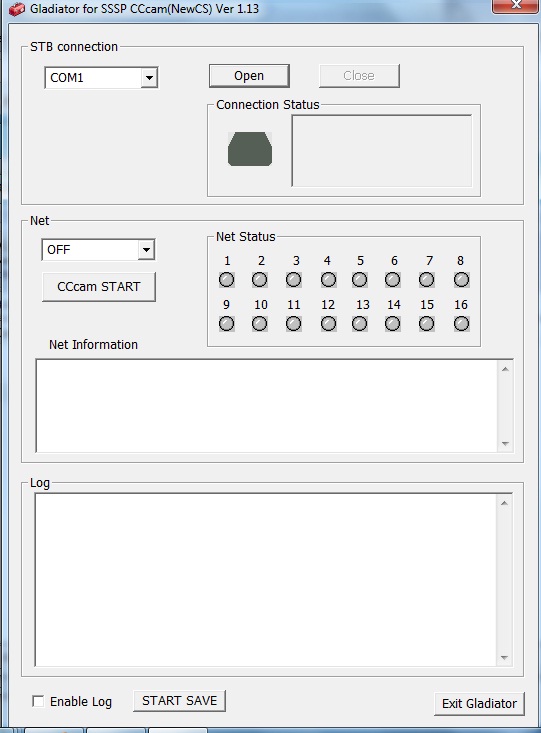541x733 pixels.
Task: Click Net Status indicator light 15
Action: tap(426, 323)
